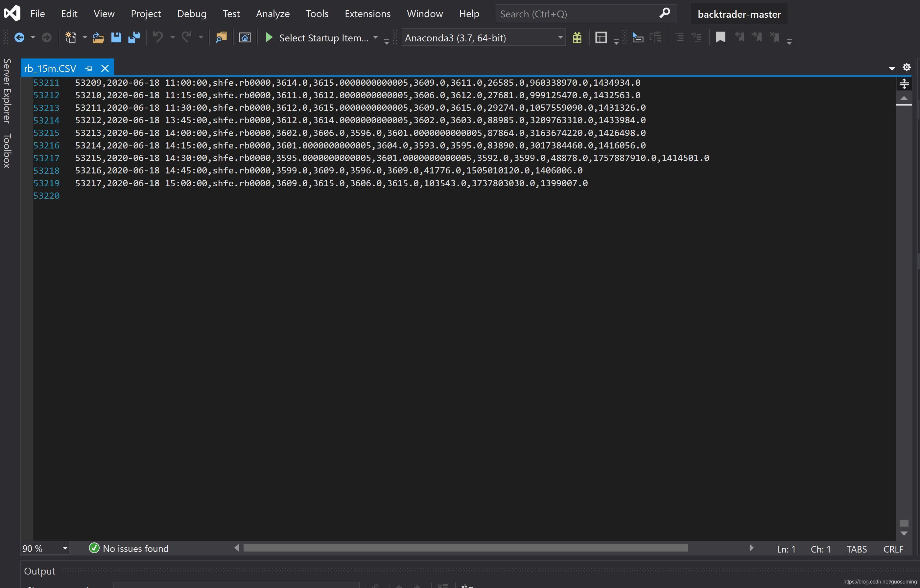
Task: Click the split editor handle icon
Action: click(904, 84)
